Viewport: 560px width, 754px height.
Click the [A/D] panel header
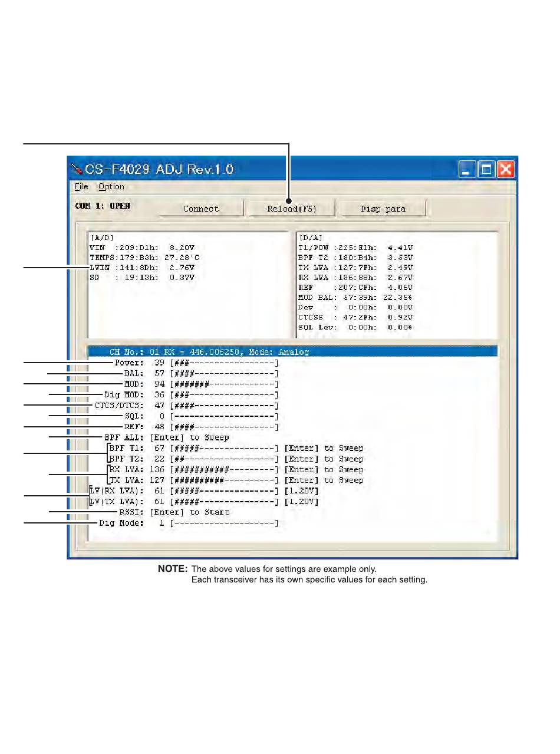[x=101, y=238]
